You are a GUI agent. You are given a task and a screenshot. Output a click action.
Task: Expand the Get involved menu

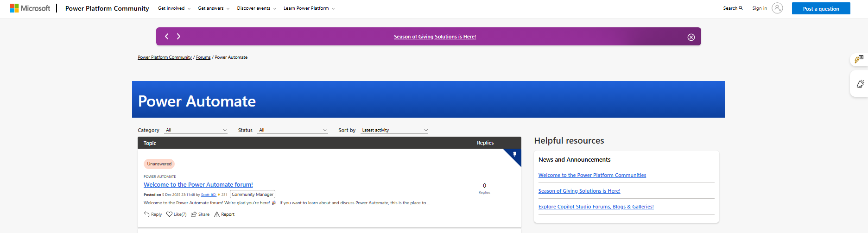pos(174,8)
